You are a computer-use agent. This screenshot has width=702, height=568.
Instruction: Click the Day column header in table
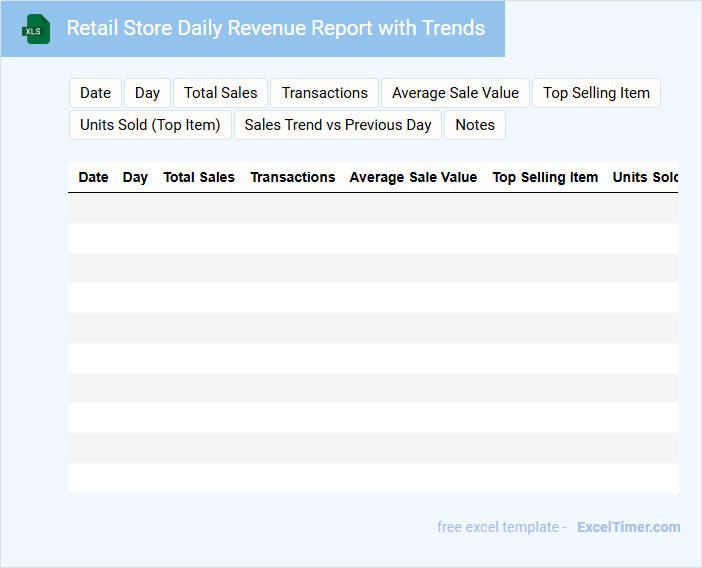coord(135,177)
